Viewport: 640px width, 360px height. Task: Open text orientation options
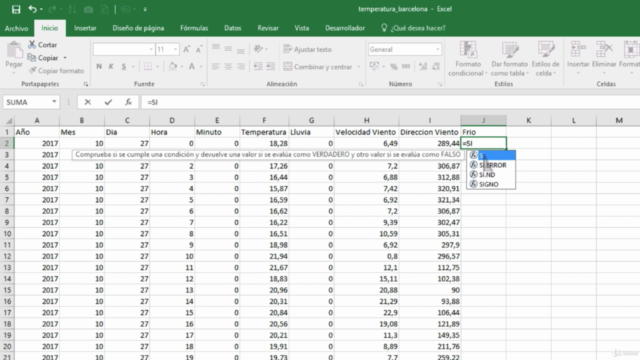point(258,49)
